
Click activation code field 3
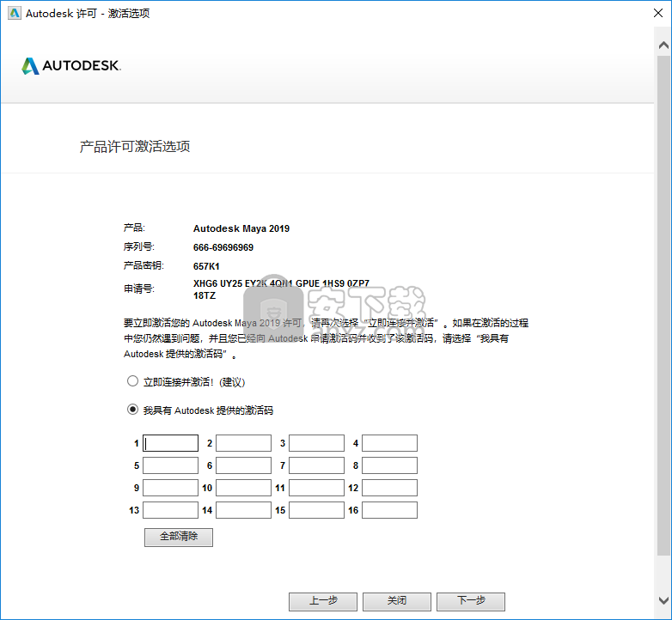click(x=317, y=443)
